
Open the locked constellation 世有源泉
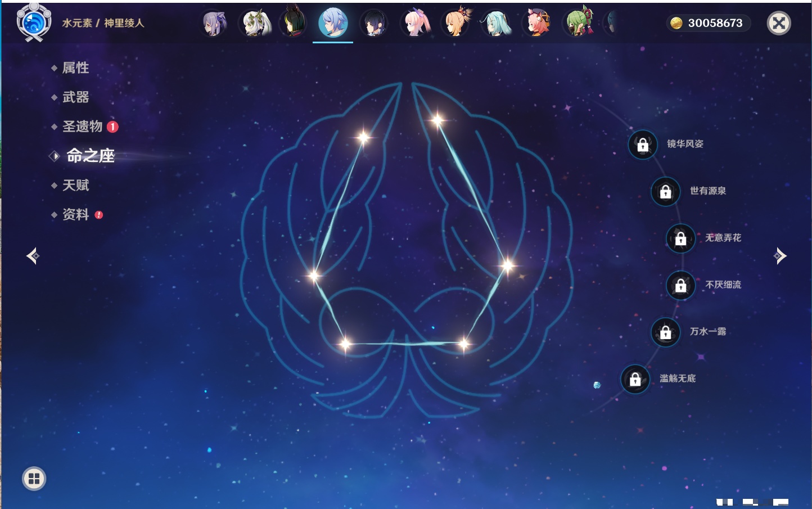pos(666,192)
